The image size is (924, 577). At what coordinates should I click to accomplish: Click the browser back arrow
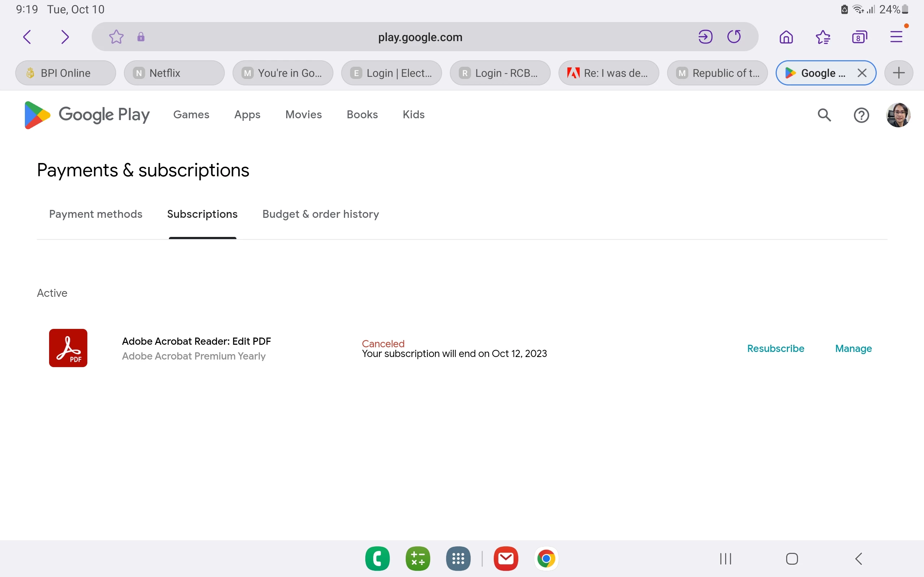[27, 37]
